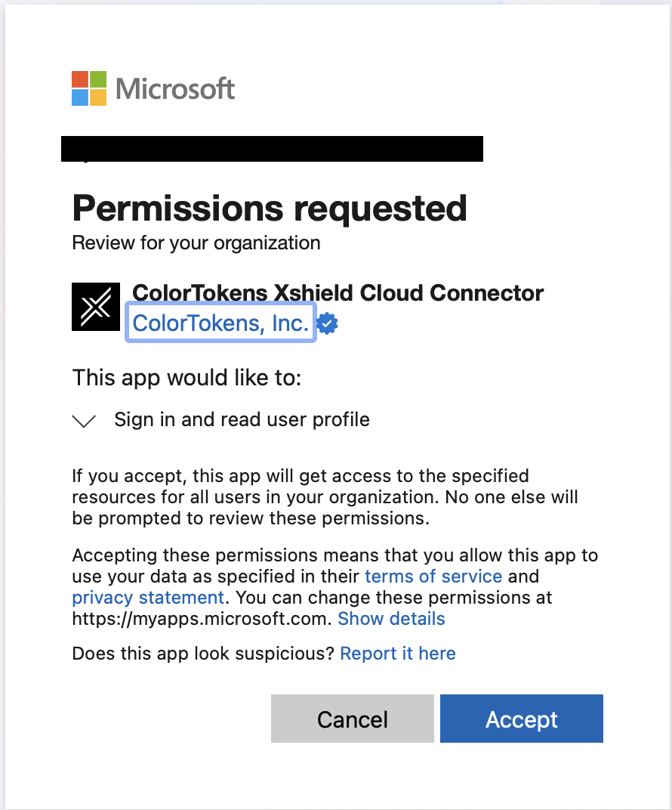
Task: Open the ColorTokens, Inc. publisher link
Action: coord(220,323)
